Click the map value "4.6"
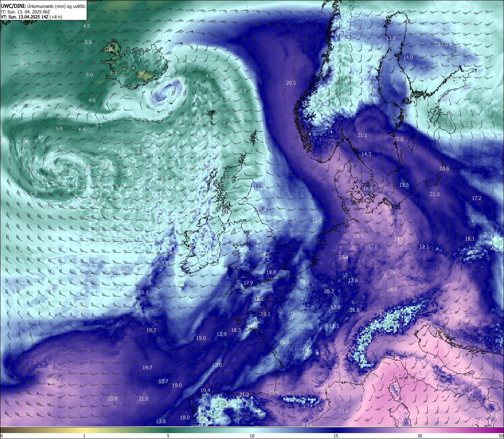Screen dimensions: 504x439 click(92, 100)
